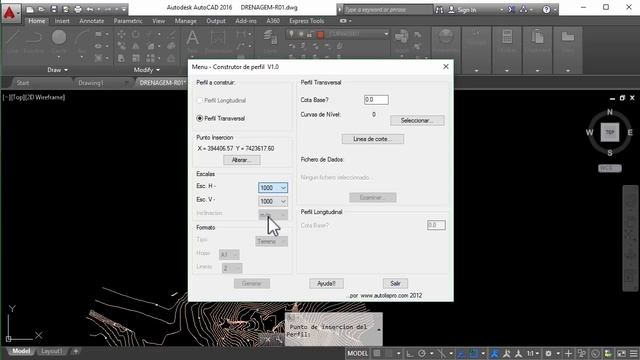Toggle Polar tracking in the status bar
640x360 pixels.
point(422,353)
